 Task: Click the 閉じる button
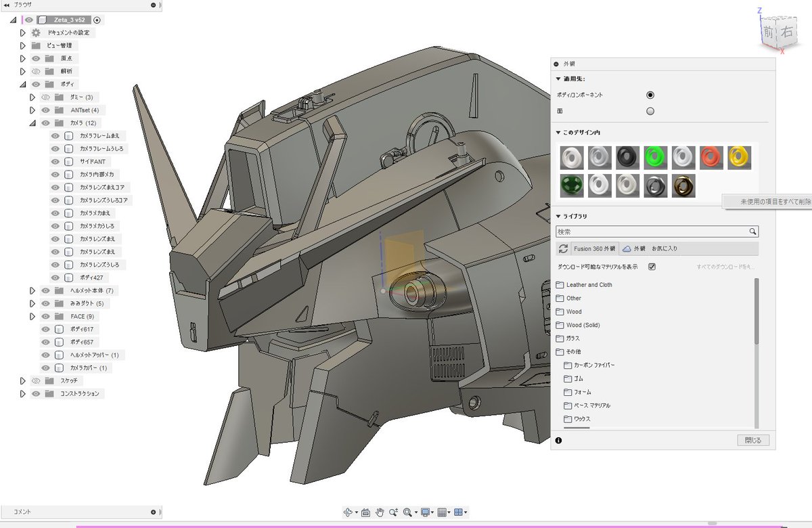pos(753,441)
